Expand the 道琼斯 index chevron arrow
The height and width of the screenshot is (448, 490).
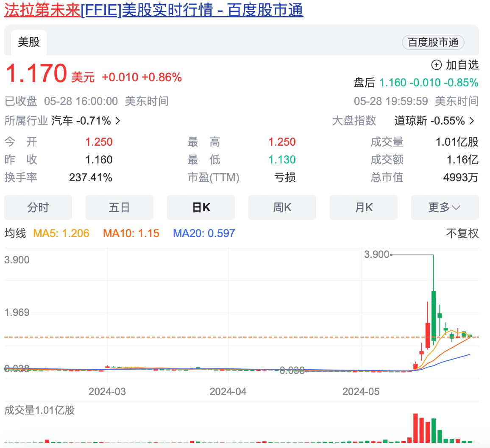click(x=472, y=121)
